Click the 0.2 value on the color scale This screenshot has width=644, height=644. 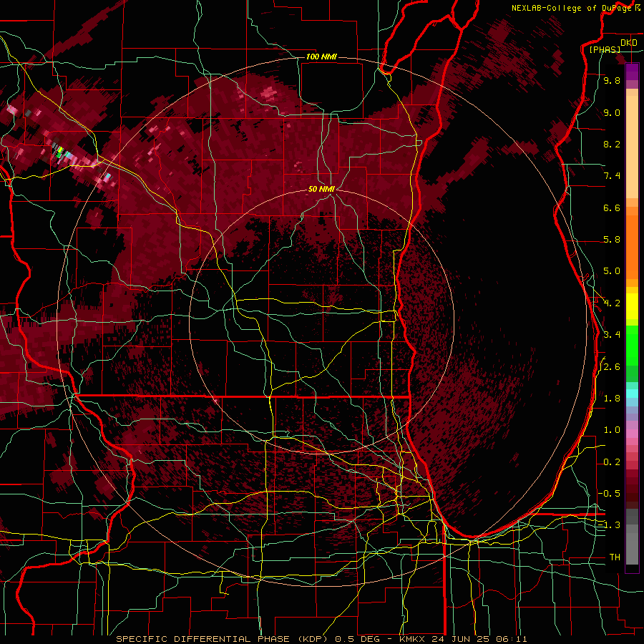click(x=612, y=462)
